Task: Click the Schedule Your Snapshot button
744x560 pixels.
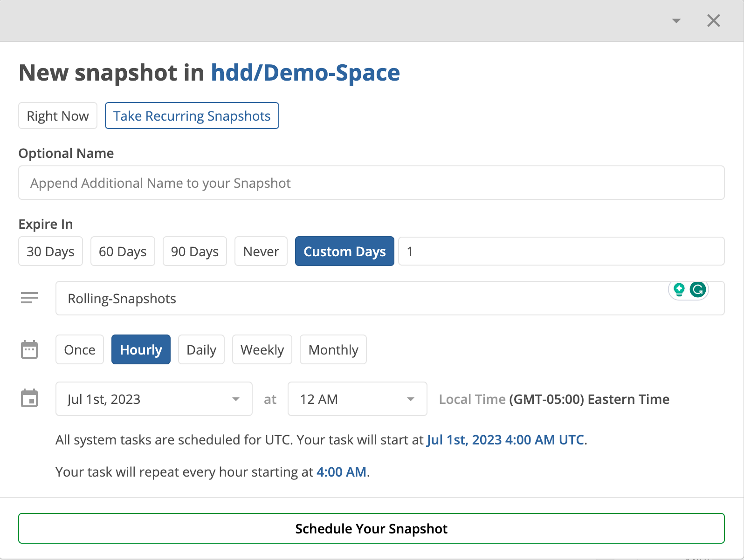Action: (x=372, y=528)
